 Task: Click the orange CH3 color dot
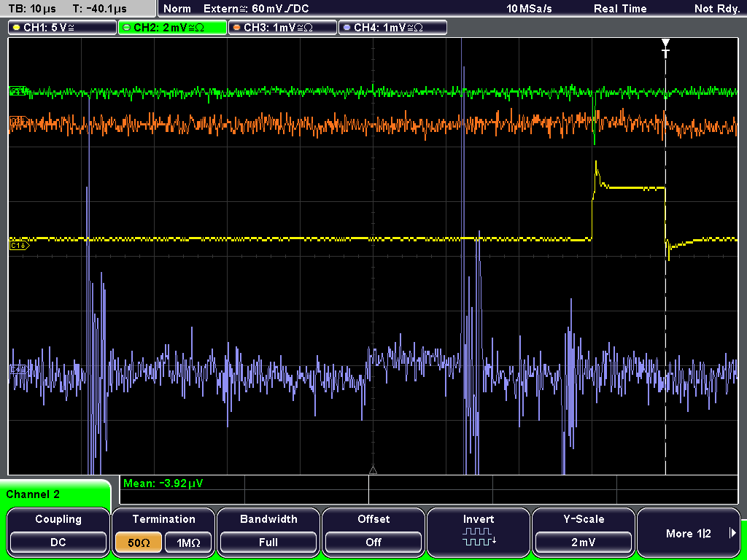click(237, 28)
